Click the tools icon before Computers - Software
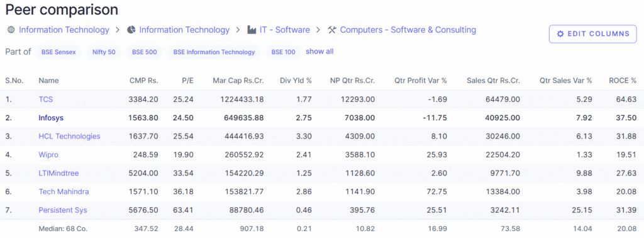 tap(332, 30)
